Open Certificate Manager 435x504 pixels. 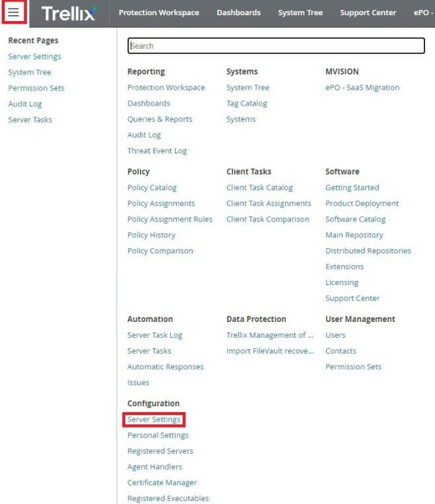pos(162,483)
